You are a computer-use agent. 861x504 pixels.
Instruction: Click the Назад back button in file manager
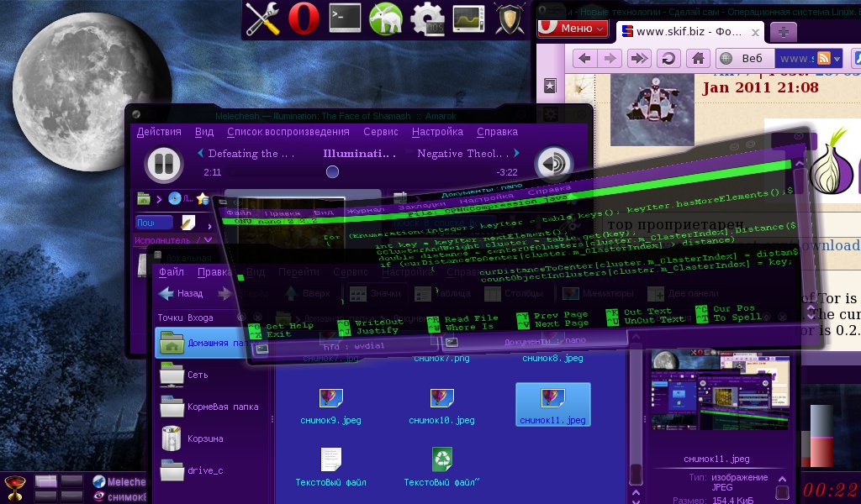181,294
